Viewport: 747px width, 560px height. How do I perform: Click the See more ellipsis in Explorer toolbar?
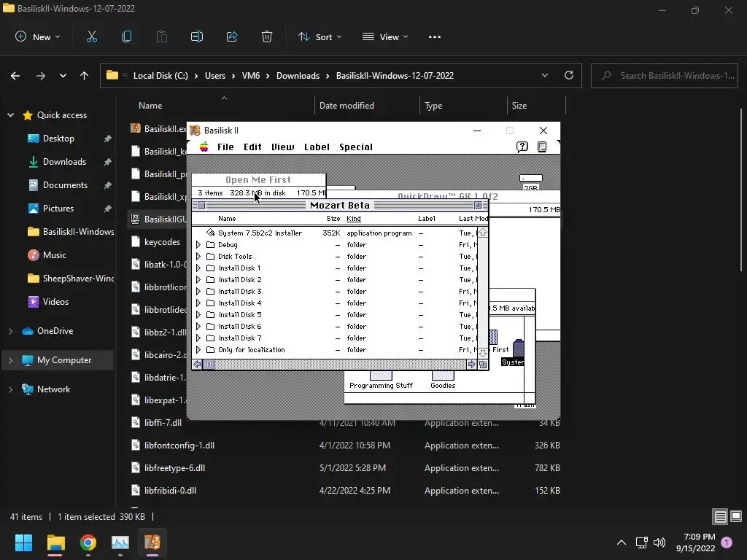[x=435, y=36]
